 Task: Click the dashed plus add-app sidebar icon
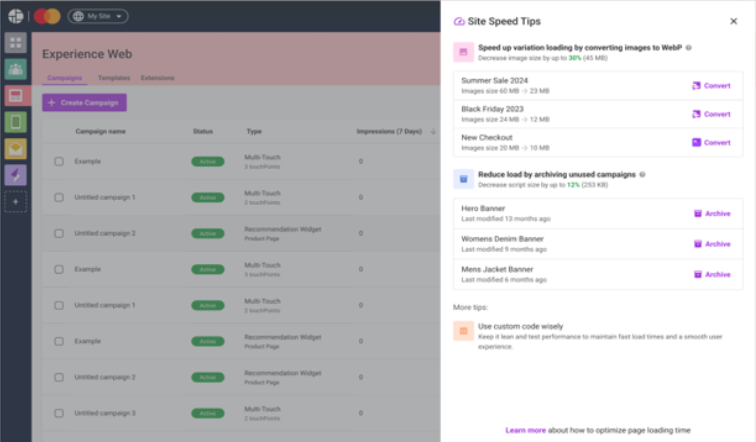click(x=15, y=201)
